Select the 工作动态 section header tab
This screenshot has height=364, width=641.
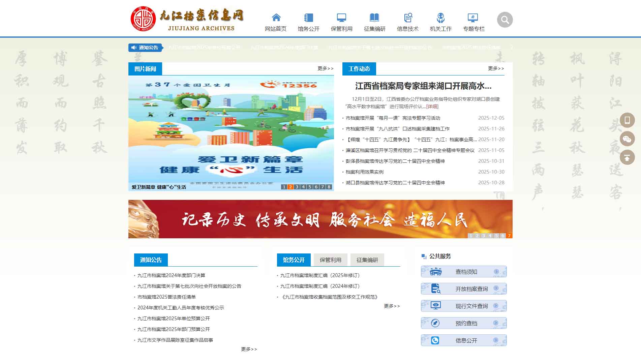coord(359,69)
